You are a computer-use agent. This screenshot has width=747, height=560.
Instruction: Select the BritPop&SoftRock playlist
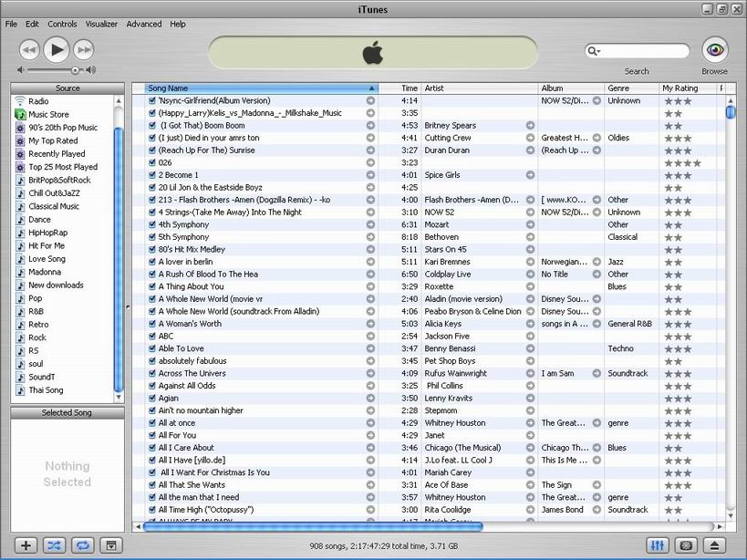click(x=59, y=180)
